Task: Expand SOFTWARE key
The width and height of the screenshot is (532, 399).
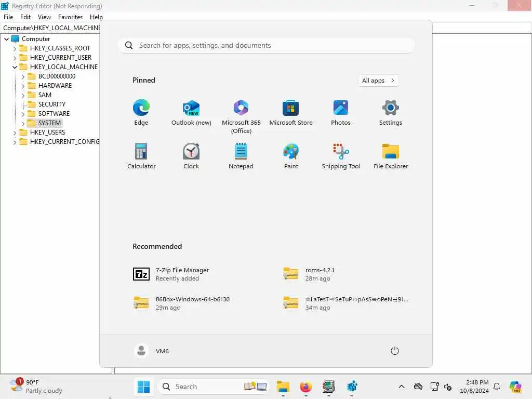Action: click(23, 114)
